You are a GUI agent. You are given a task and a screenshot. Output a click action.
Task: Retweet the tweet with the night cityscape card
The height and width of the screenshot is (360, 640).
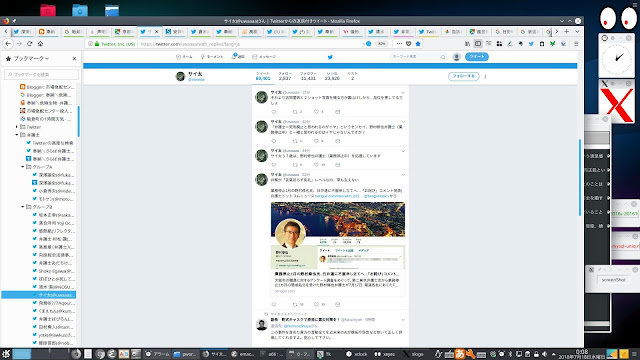296,304
